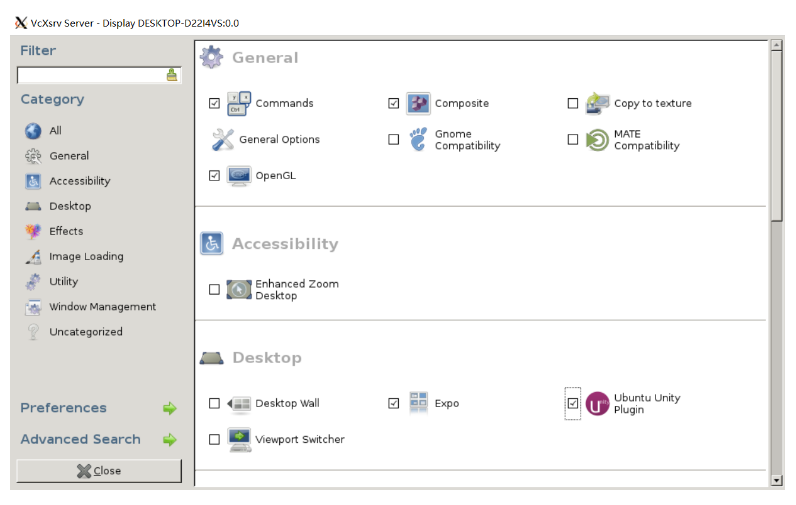This screenshot has height=505, width=796.
Task: Open the Expo plugin icon
Action: (x=418, y=403)
